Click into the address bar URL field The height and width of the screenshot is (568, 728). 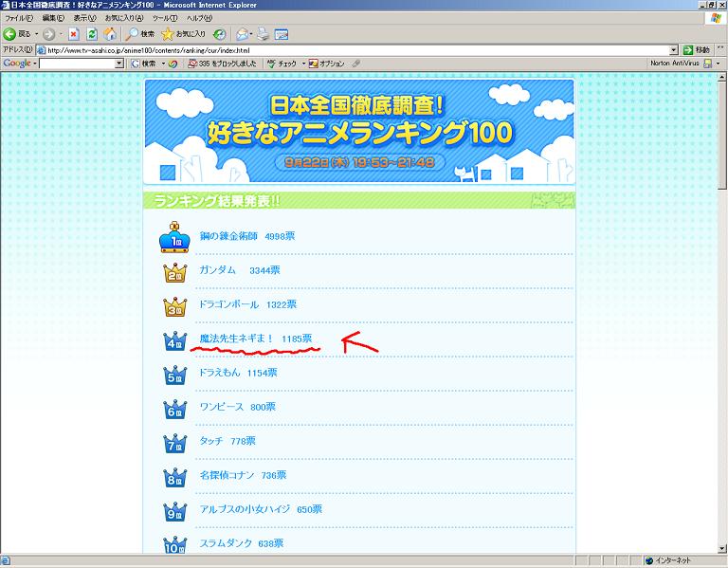pos(357,50)
